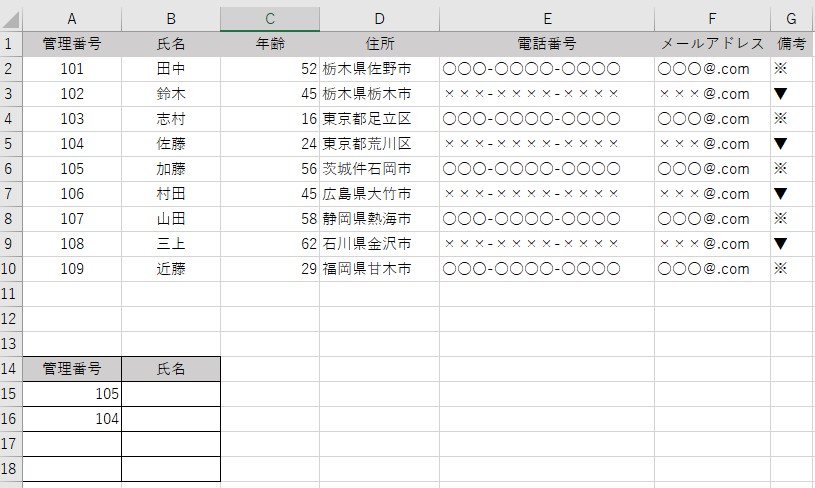Select row 5 header
Image resolution: width=815 pixels, height=488 pixels.
11,144
